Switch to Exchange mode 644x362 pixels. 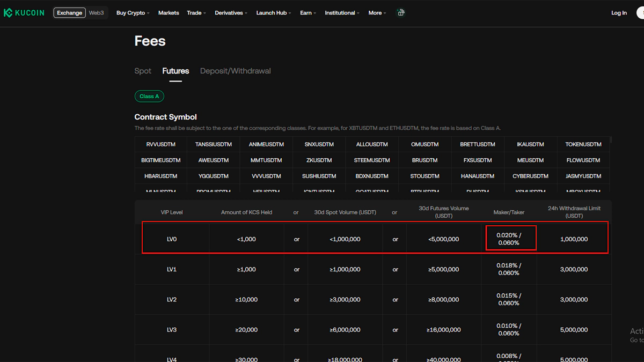(x=70, y=13)
